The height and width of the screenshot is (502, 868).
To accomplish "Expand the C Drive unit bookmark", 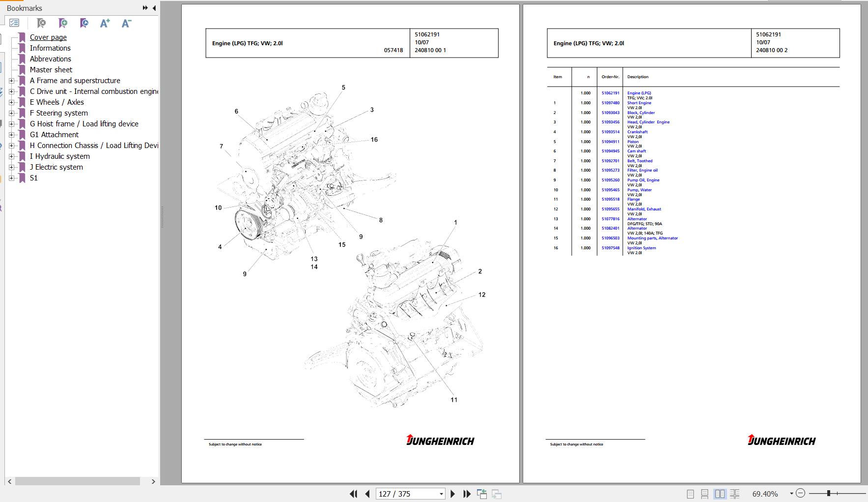I will pos(11,91).
